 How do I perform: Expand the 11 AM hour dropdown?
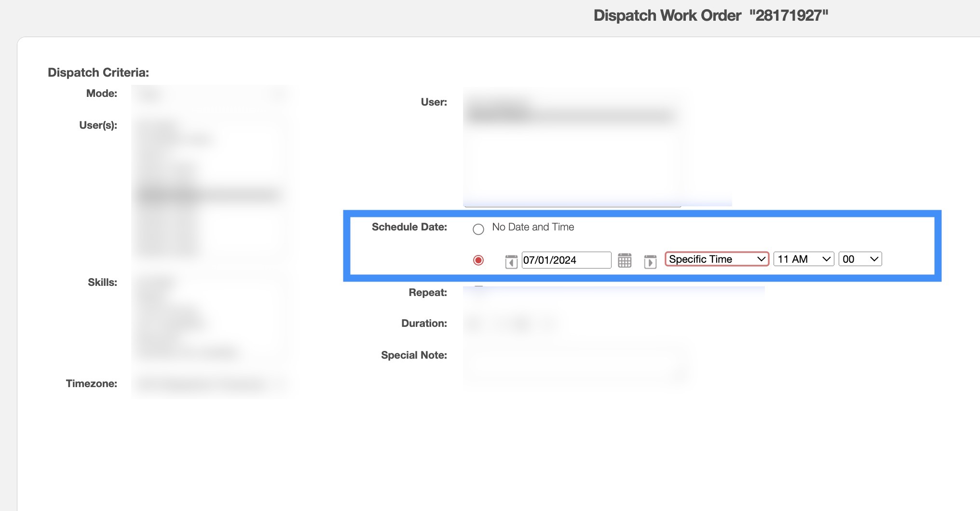pos(803,259)
